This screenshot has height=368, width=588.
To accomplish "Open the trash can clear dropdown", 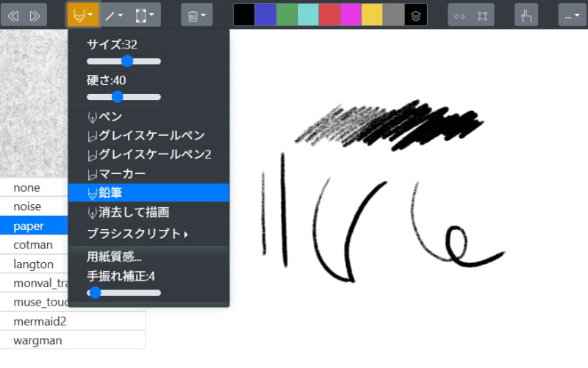I will click(197, 15).
